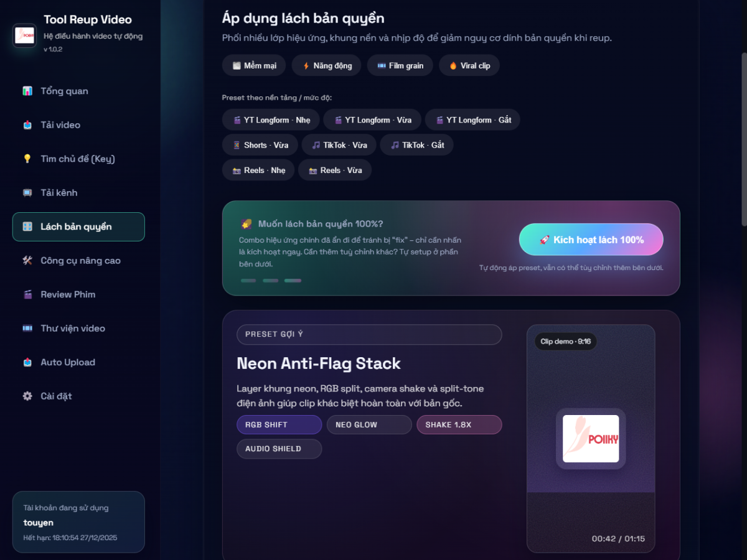
Task: Toggle the RGB SHIFT effect chip
Action: pyautogui.click(x=279, y=424)
